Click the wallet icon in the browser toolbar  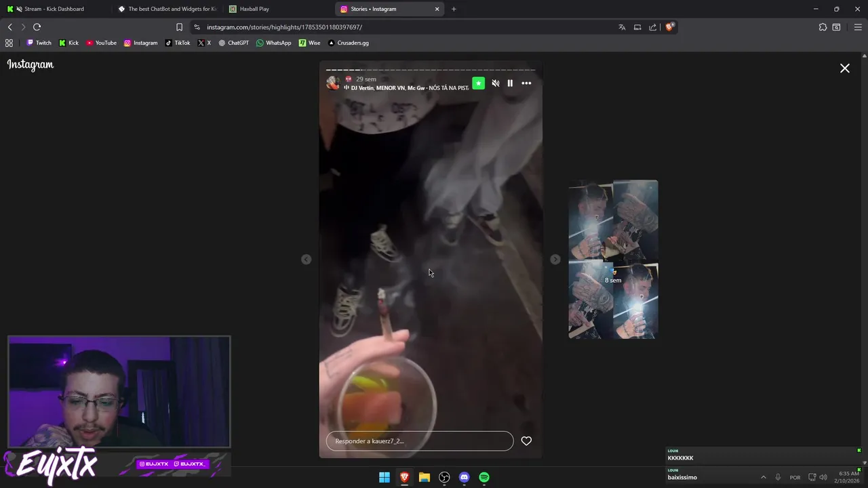(836, 27)
